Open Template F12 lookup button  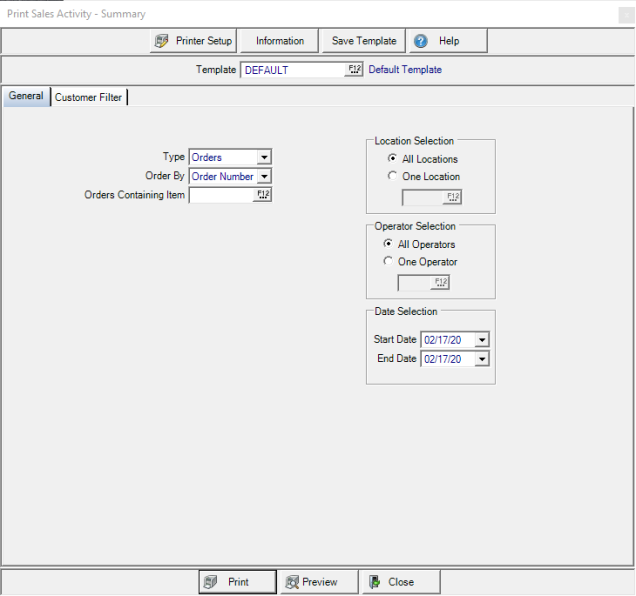(x=354, y=70)
